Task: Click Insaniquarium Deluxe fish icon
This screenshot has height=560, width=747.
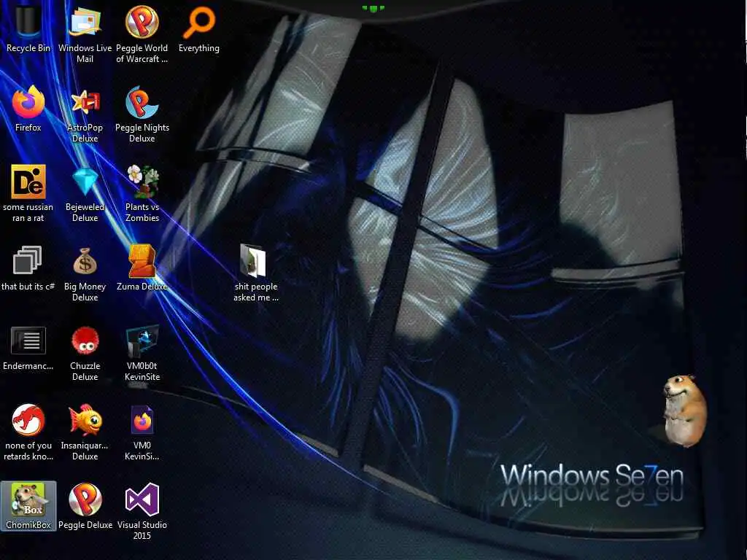Action: coord(85,420)
